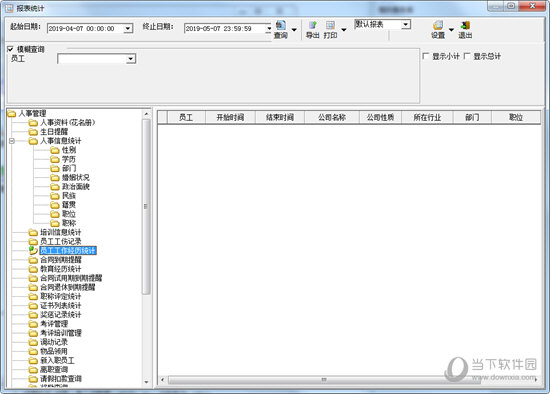
Task: Click inside the 起始日期 date field
Action: [85, 28]
